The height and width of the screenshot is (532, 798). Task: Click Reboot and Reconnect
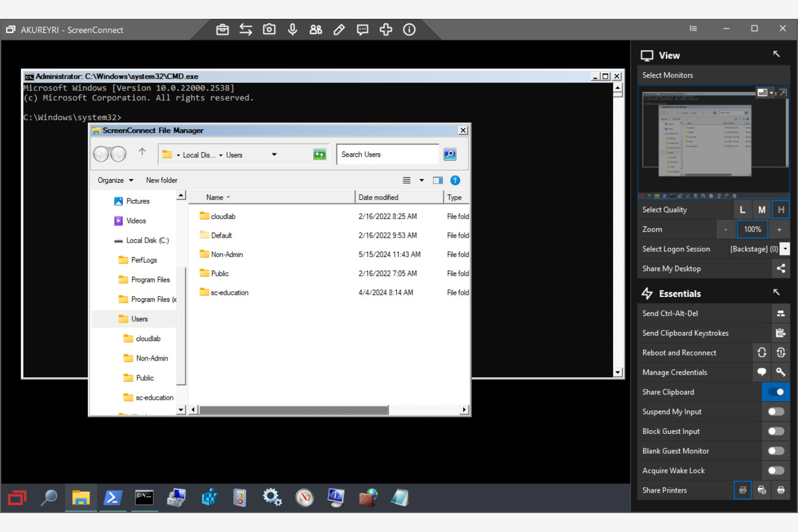(x=679, y=353)
